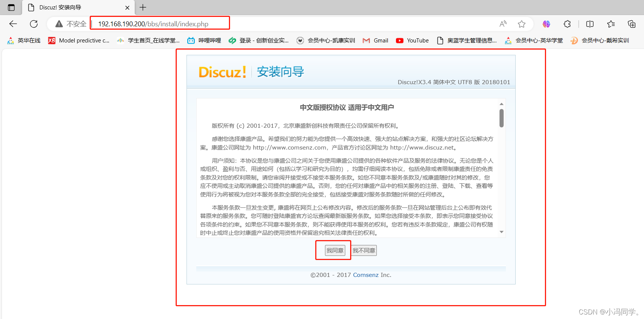Click Discuz!X3.4 简体中文 UTF8 version text
The height and width of the screenshot is (319, 644).
pos(454,82)
